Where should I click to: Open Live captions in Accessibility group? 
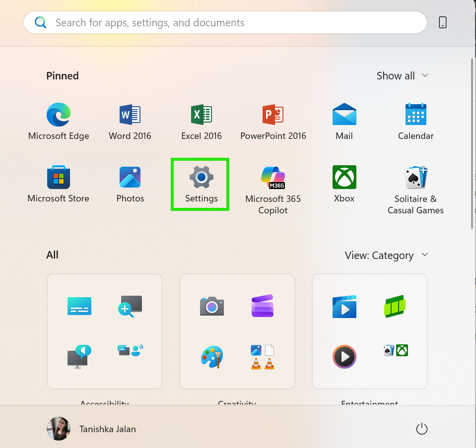(x=79, y=306)
